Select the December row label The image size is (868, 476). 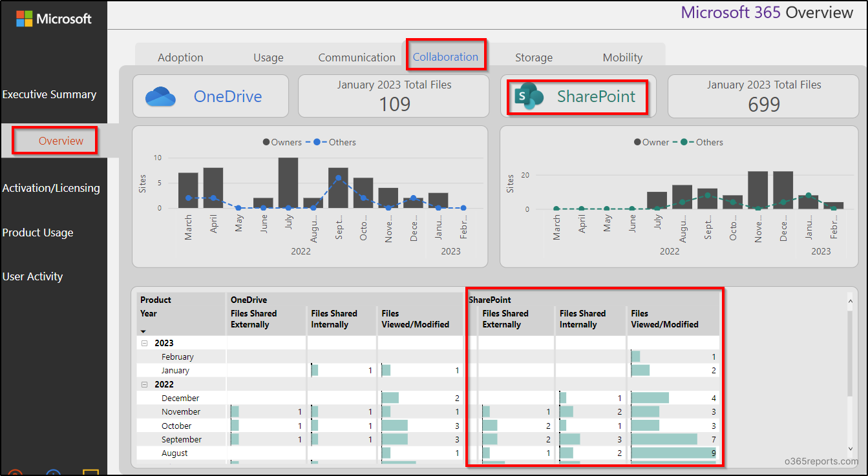180,398
